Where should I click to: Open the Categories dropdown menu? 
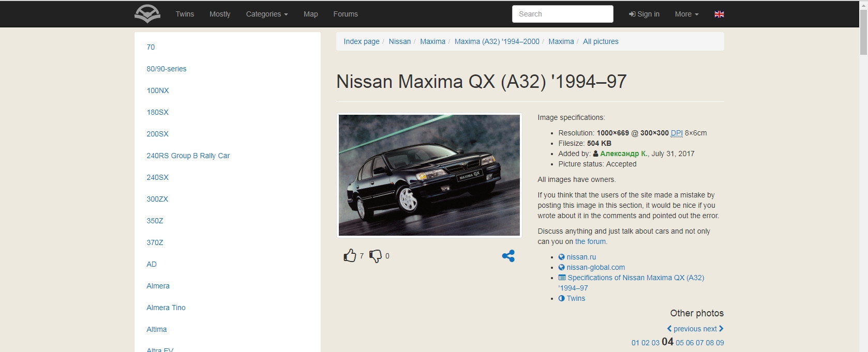click(267, 14)
